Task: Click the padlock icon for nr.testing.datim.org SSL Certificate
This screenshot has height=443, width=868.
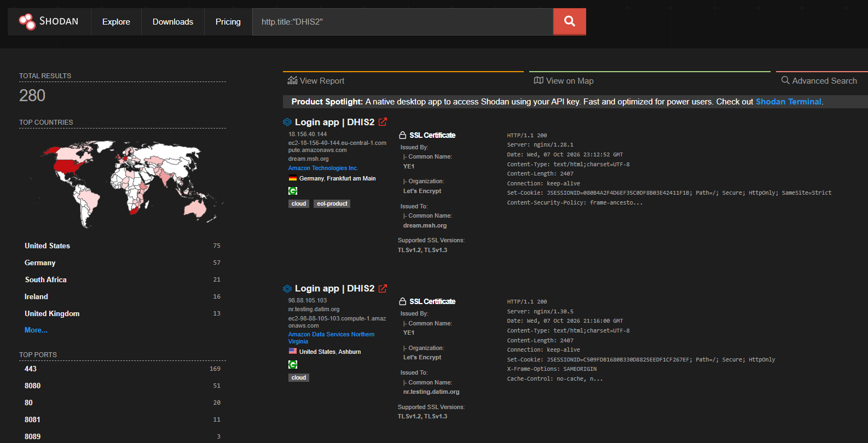Action: pos(403,301)
